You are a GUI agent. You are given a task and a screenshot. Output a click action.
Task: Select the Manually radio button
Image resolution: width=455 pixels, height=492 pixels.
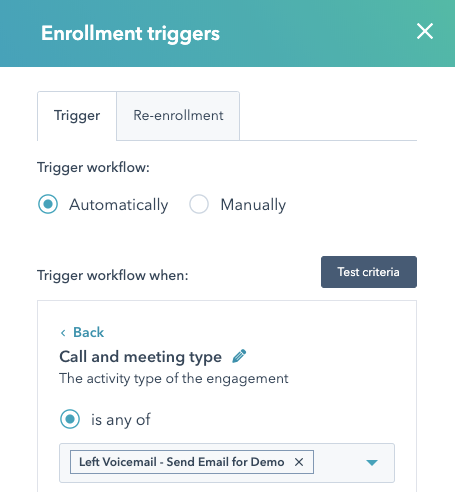199,204
